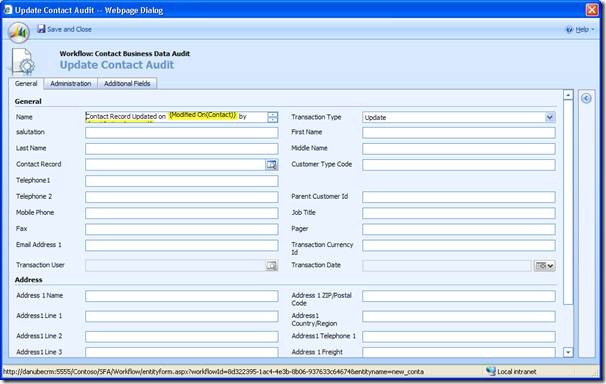Click the workflow document gear icon

point(23,62)
